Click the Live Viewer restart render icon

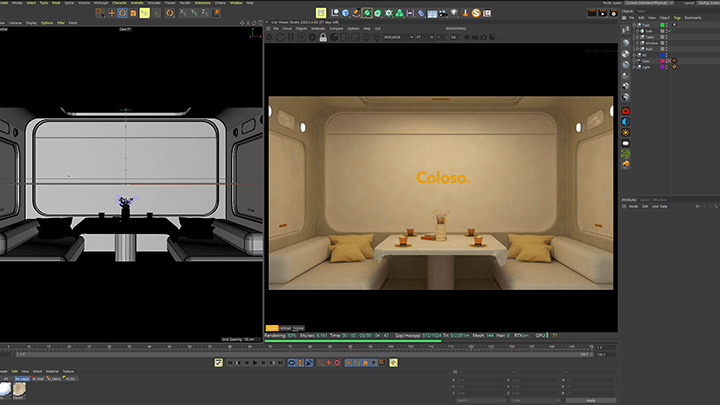point(280,37)
